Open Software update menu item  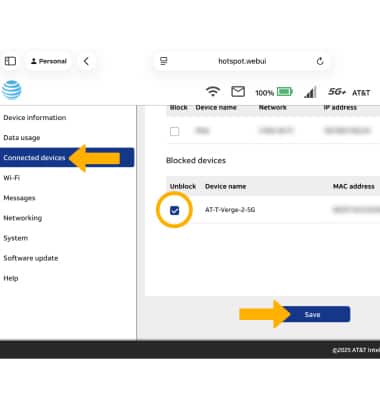point(31,258)
